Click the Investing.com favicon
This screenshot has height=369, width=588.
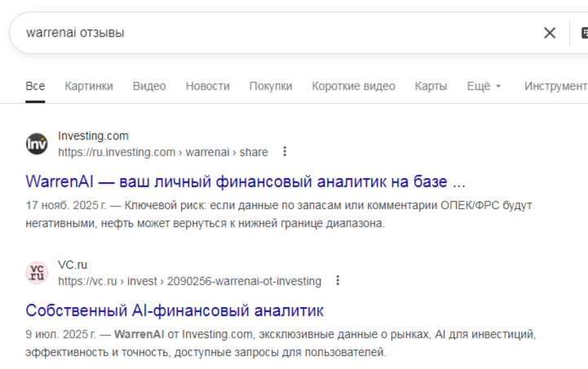(37, 144)
